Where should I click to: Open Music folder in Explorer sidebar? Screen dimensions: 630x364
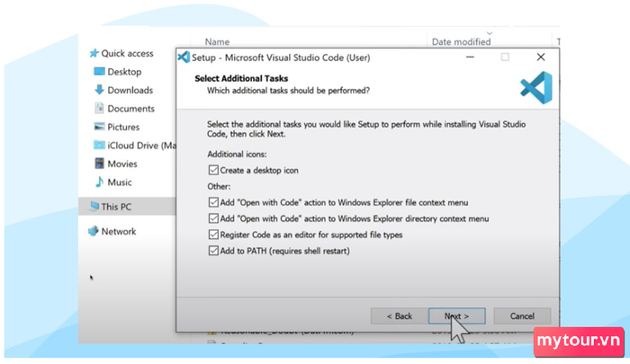(x=120, y=182)
